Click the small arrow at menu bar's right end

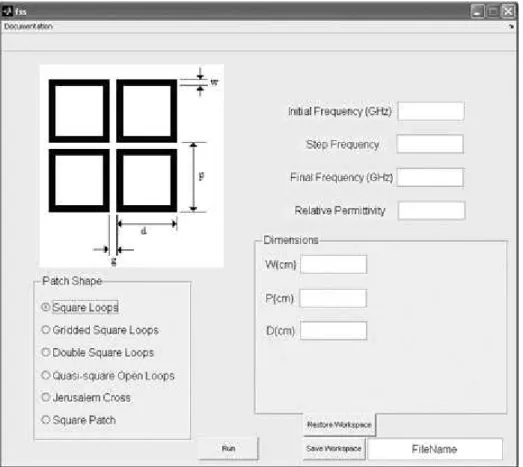pos(511,27)
